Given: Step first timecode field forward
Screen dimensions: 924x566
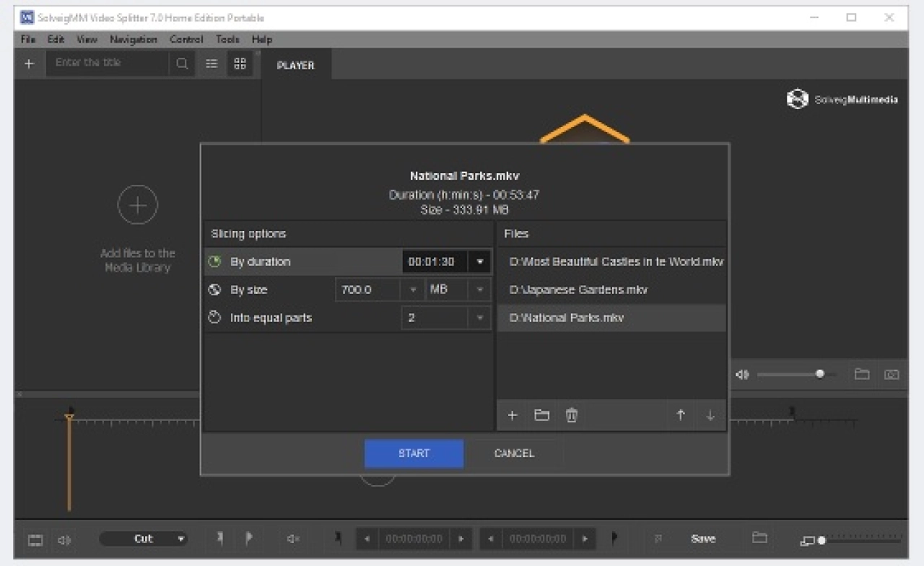Looking at the screenshot, I should [461, 539].
